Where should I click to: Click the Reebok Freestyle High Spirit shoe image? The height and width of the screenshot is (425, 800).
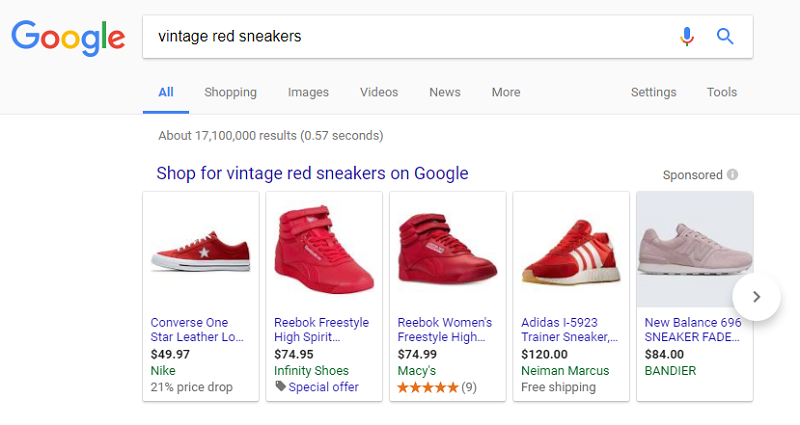coord(323,250)
